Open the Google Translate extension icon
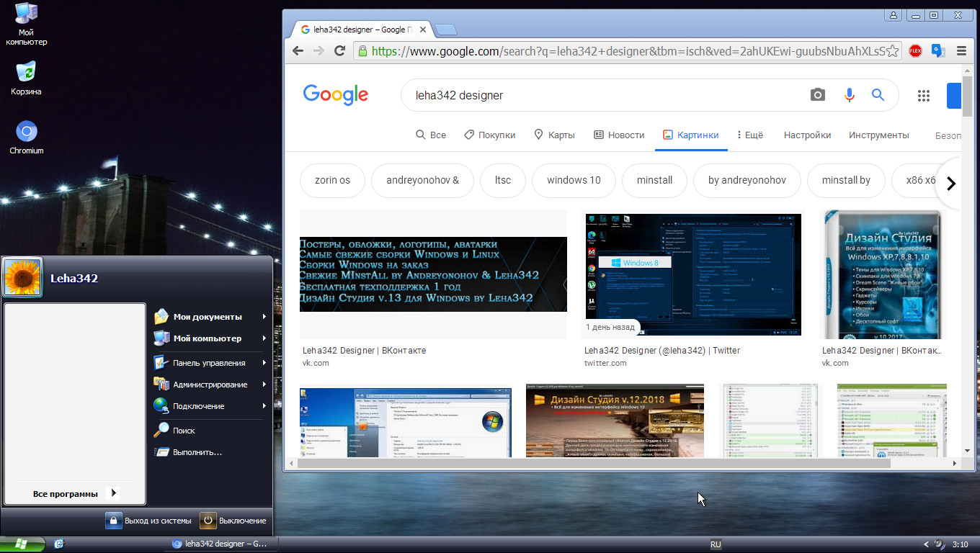This screenshot has height=553, width=980. click(937, 51)
